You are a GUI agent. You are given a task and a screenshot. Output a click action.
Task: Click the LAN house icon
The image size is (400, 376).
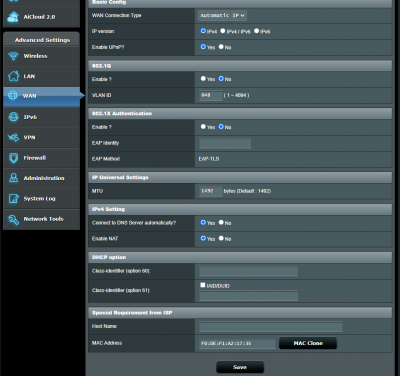tap(13, 76)
